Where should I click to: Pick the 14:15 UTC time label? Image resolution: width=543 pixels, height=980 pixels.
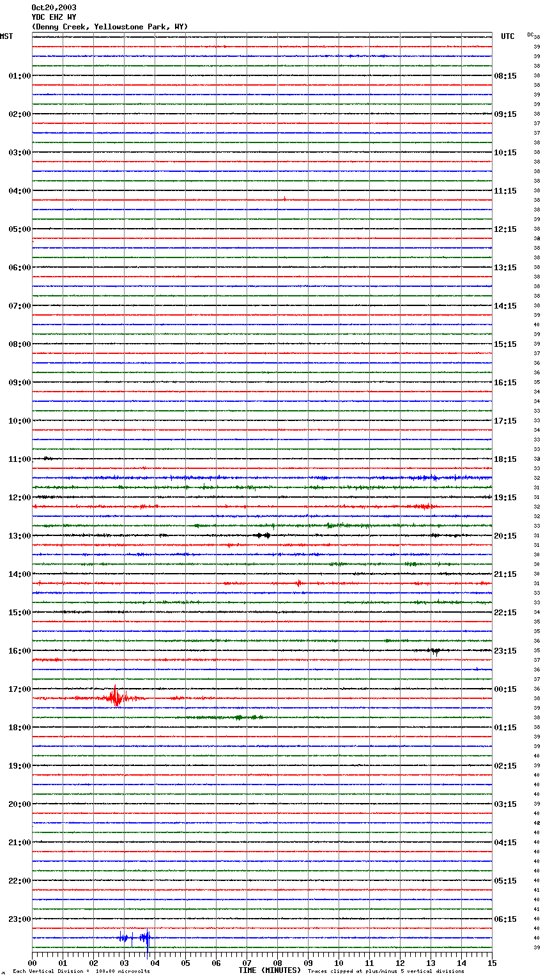505,306
